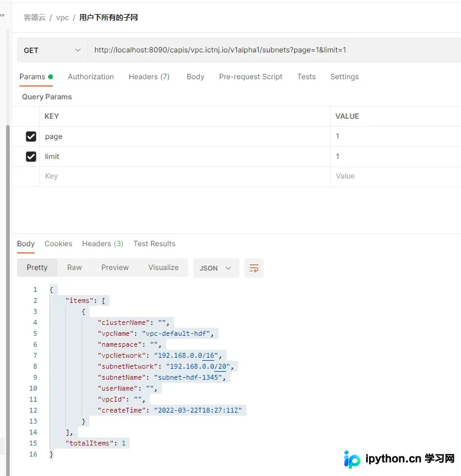
Task: Click the "192.168.0.0/16" vpcNetwork value
Action: tap(186, 355)
